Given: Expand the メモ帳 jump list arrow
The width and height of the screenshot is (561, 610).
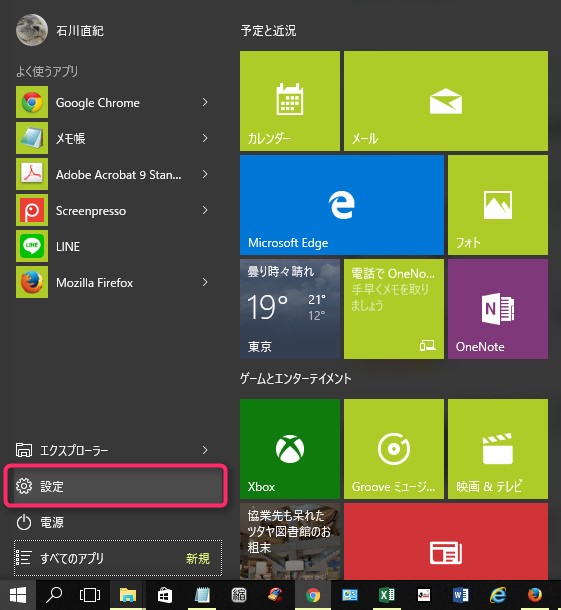Looking at the screenshot, I should point(205,138).
